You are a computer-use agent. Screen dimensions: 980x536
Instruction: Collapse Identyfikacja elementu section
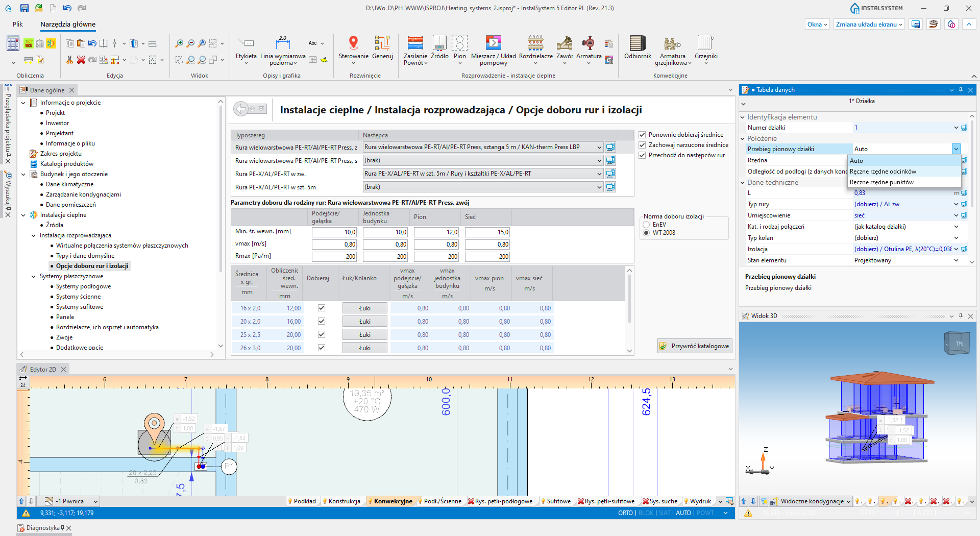click(743, 117)
